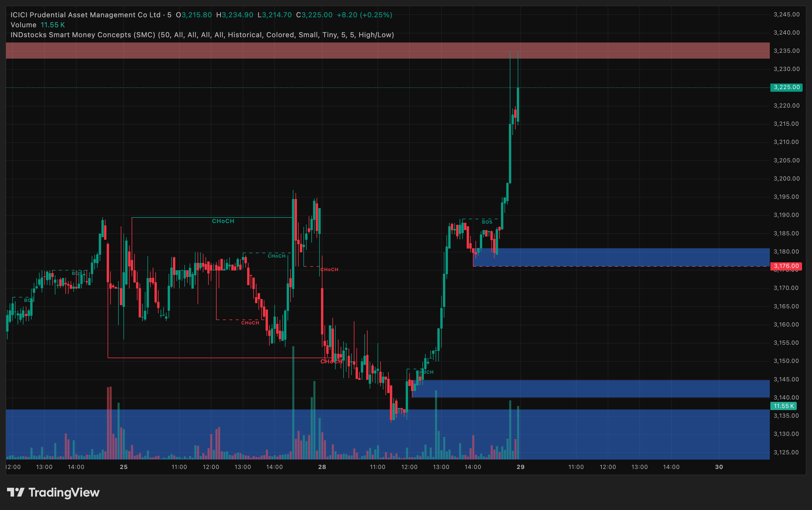This screenshot has height=510, width=812.
Task: Click the TradingView logo
Action: click(x=53, y=492)
